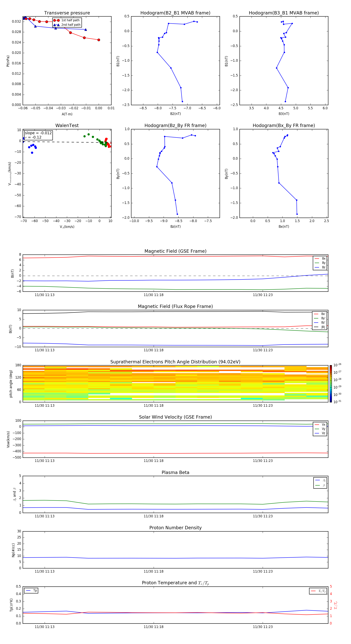Click the Tp legend entry

(31, 591)
